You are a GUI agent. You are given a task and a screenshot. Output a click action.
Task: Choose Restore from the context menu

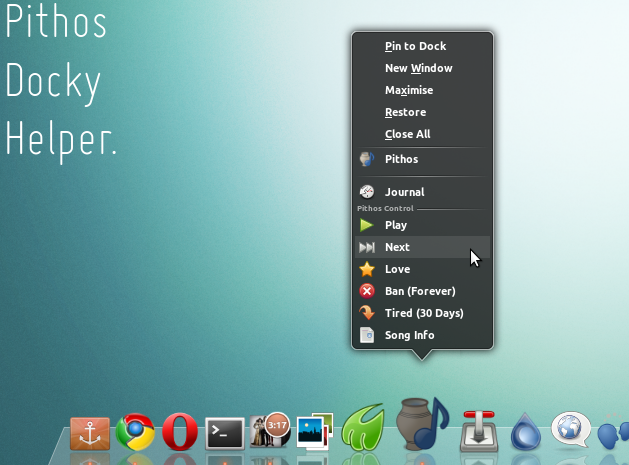pos(422,112)
